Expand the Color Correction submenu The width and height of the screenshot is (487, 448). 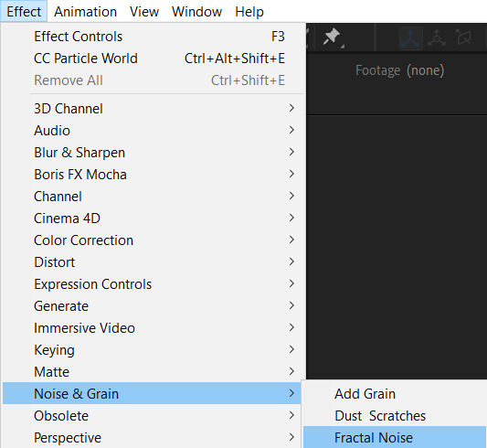click(x=153, y=240)
